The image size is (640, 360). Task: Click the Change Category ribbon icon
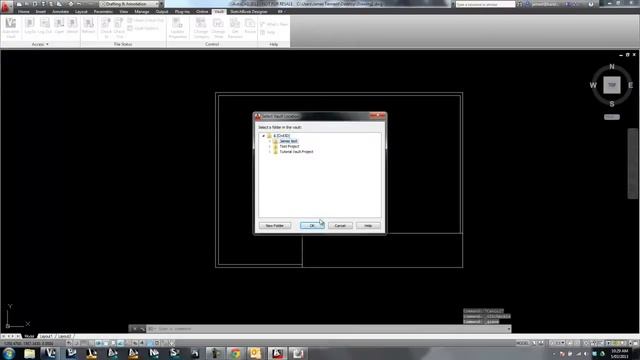201,28
